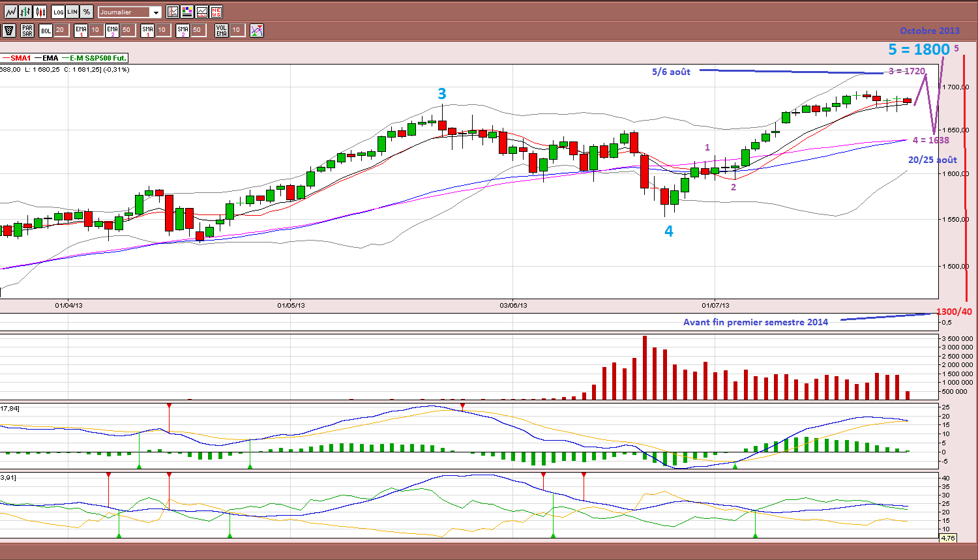Toggle the VOL EMA volume average
Image resolution: width=978 pixels, height=560 pixels.
[x=222, y=30]
